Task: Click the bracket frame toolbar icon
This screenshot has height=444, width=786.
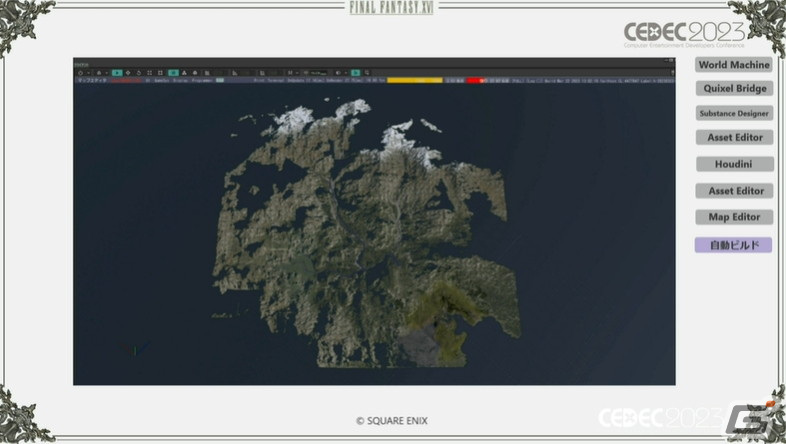Action: (x=160, y=73)
